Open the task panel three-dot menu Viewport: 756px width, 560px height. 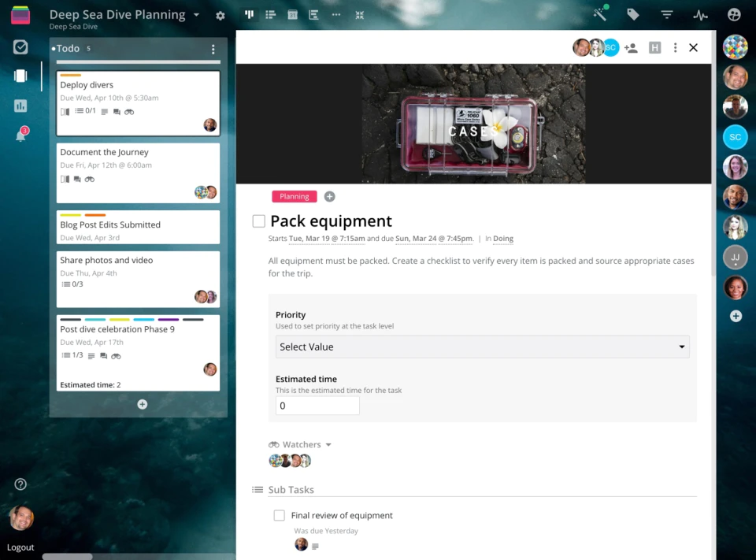[675, 48]
